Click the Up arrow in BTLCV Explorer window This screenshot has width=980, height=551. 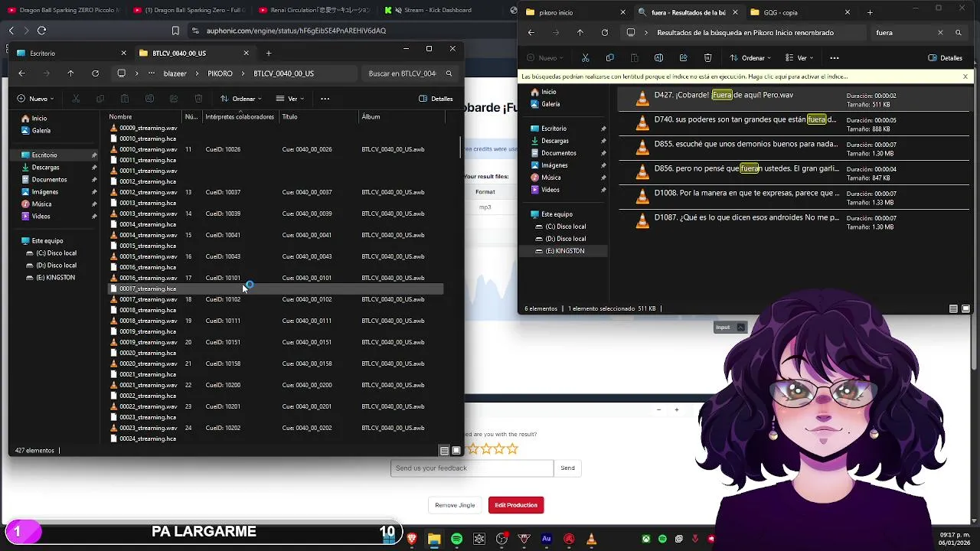pyautogui.click(x=70, y=73)
